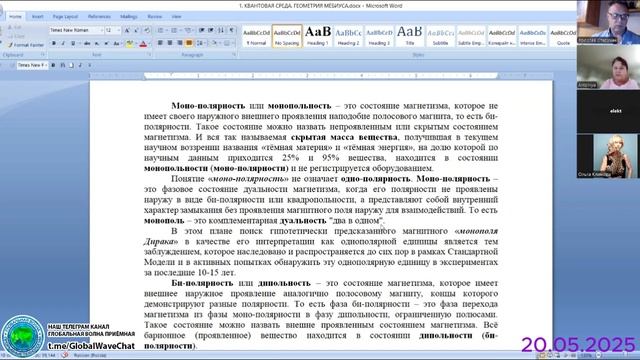Apply a bulleted list with Bullets icon
The image size is (640, 360).
pos(160,30)
